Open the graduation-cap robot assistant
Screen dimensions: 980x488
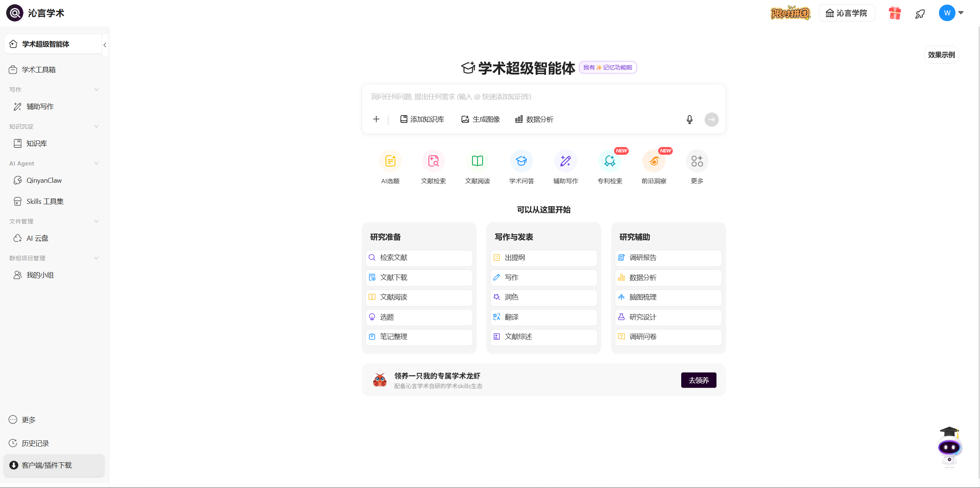coord(949,446)
